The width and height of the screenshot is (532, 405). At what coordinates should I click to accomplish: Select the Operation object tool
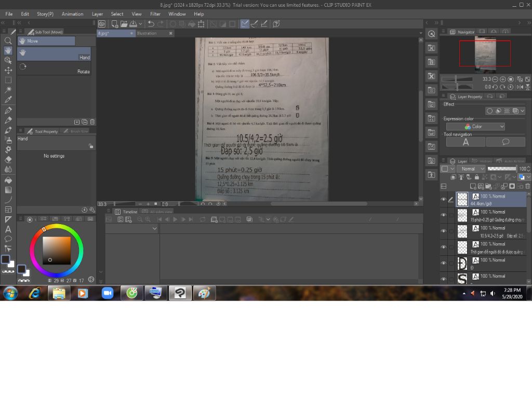[x=8, y=60]
